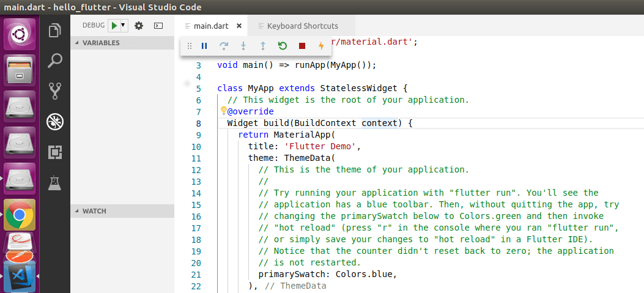Open the debug configuration dropdown arrow
This screenshot has height=293, width=644.
123,26
